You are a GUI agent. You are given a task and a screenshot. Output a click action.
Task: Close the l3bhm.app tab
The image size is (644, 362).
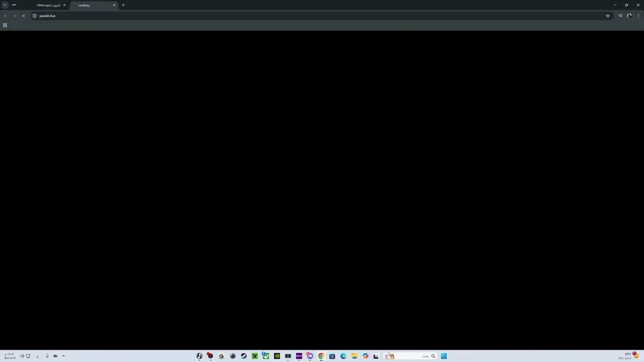click(x=64, y=5)
